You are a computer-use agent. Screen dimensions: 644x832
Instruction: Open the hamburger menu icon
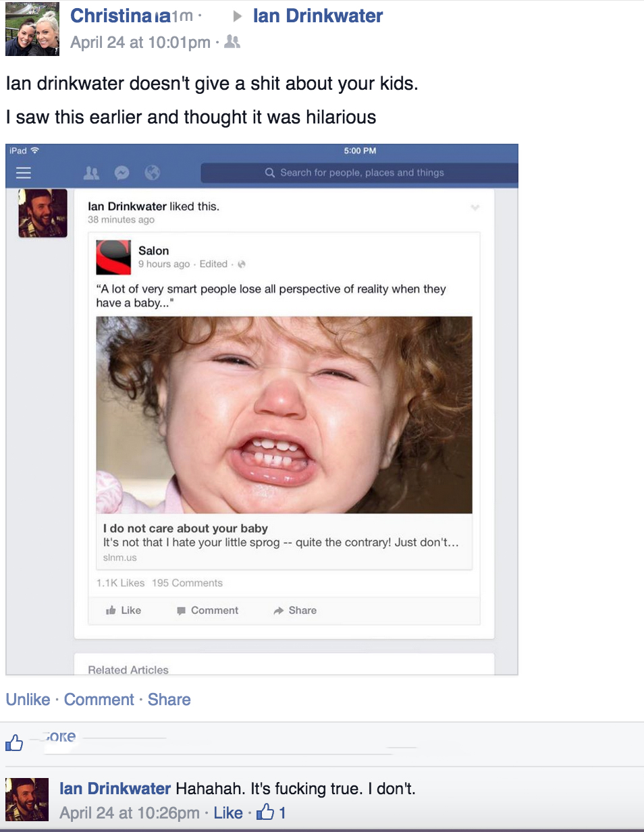24,173
